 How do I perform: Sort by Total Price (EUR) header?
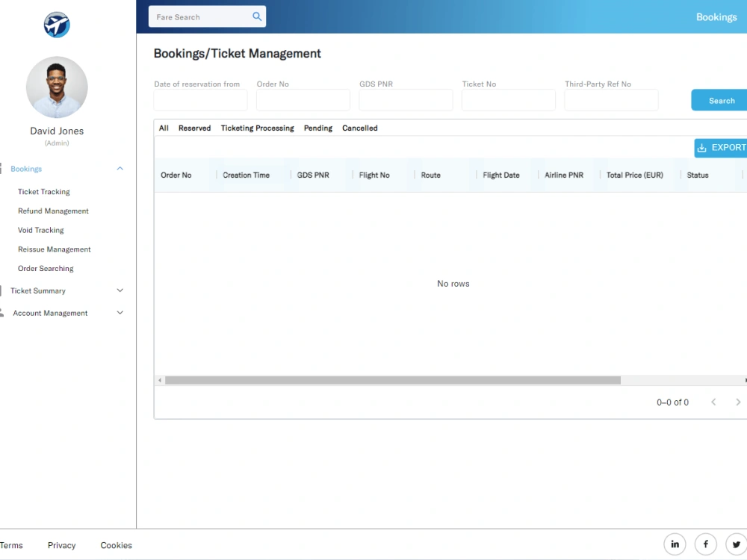[634, 175]
